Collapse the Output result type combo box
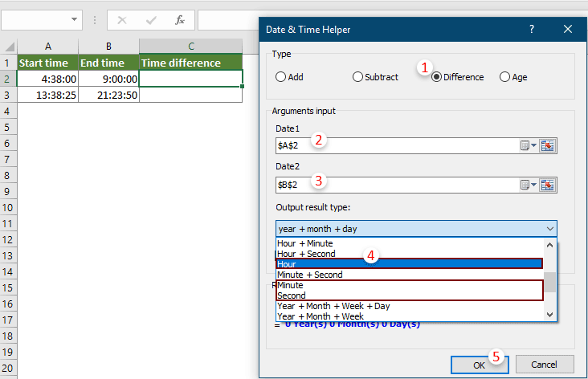588x379 pixels. (x=548, y=229)
